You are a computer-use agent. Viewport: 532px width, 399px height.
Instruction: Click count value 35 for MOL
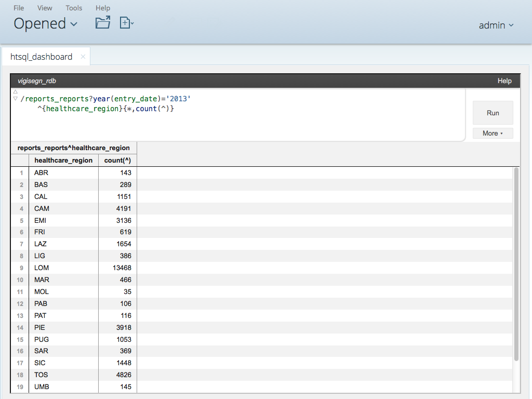pyautogui.click(x=127, y=291)
